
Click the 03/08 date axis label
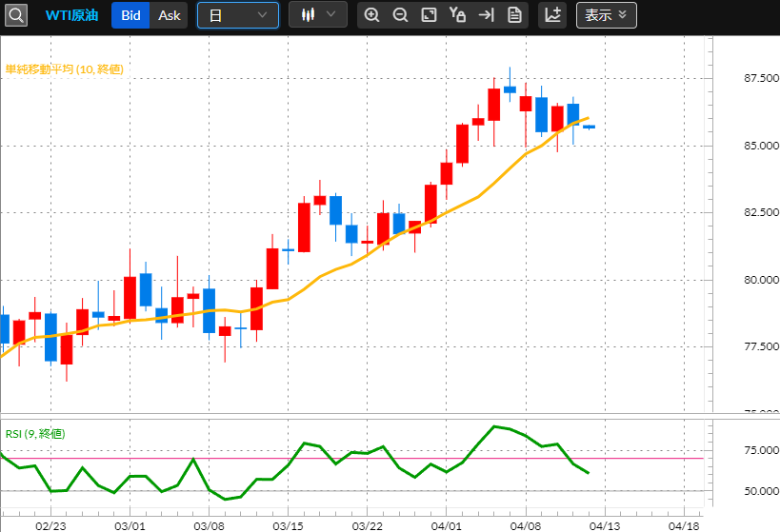tap(209, 526)
